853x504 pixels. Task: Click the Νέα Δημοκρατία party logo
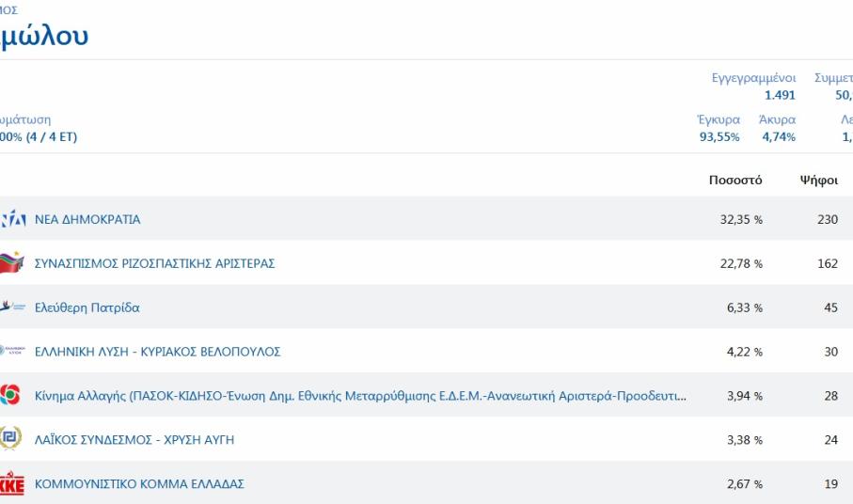(x=12, y=219)
